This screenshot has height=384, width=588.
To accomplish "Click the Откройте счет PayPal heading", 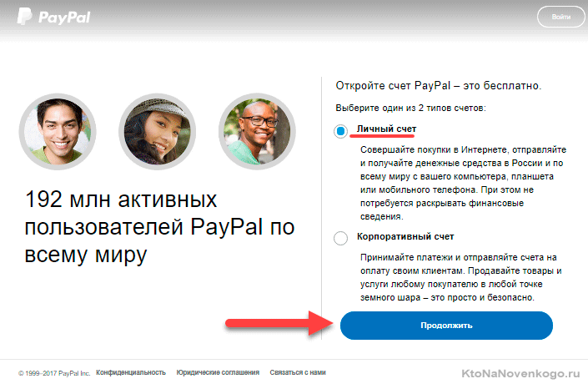I will (439, 86).
